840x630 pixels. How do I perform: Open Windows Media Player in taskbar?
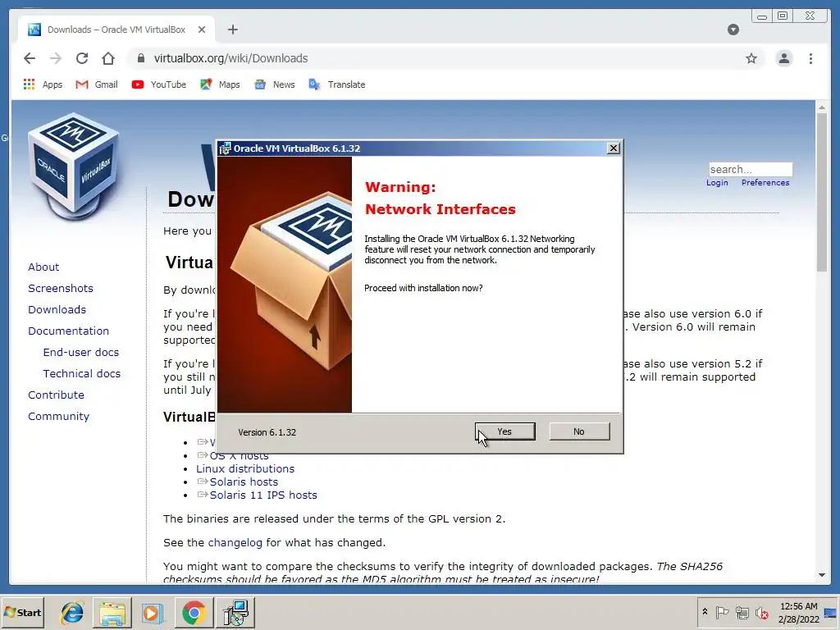pyautogui.click(x=152, y=612)
